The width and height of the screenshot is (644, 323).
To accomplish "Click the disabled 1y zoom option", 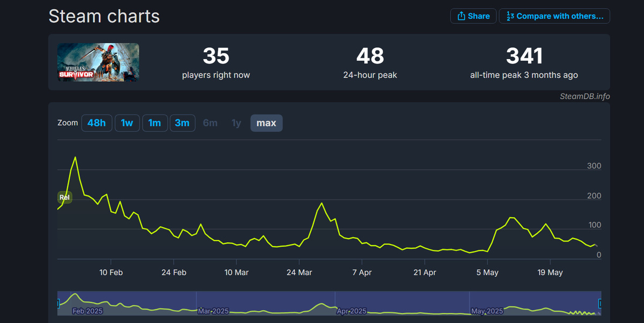I will [236, 123].
